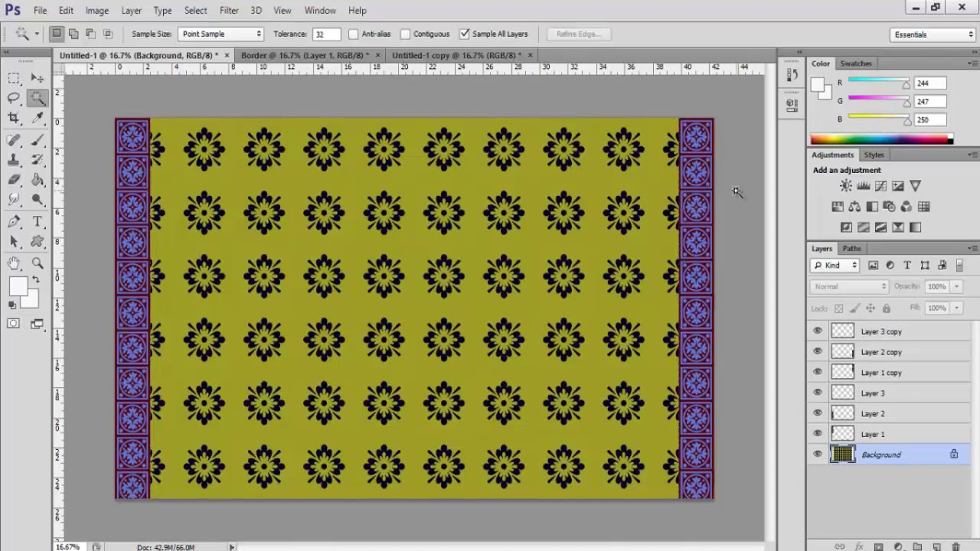The width and height of the screenshot is (980, 551).
Task: Open the Layers panel flyout menu
Action: click(973, 248)
